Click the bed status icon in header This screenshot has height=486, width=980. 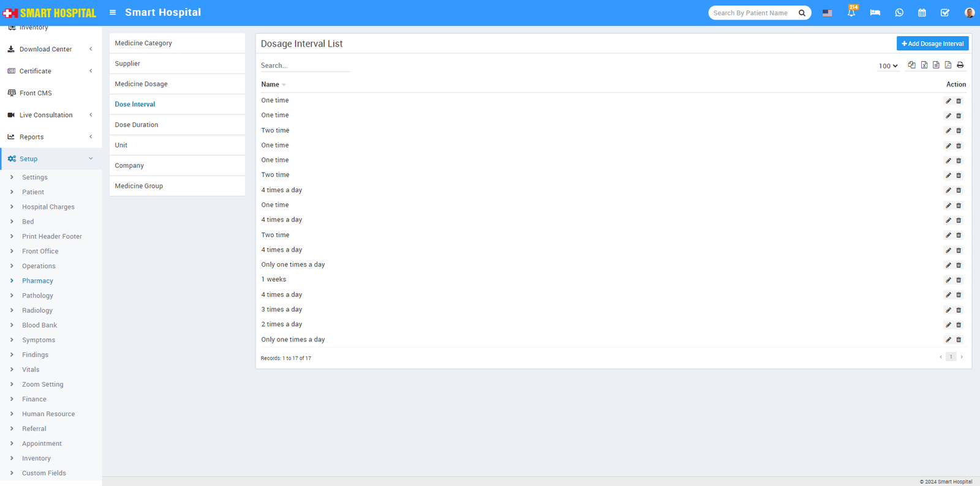(x=875, y=13)
